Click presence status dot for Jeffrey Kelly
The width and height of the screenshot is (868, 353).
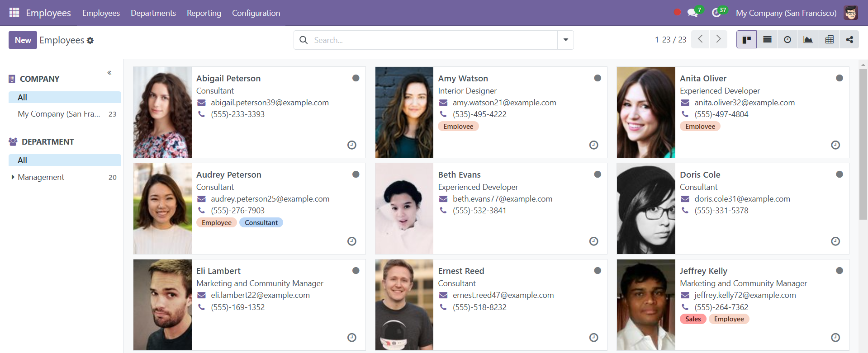(x=840, y=271)
